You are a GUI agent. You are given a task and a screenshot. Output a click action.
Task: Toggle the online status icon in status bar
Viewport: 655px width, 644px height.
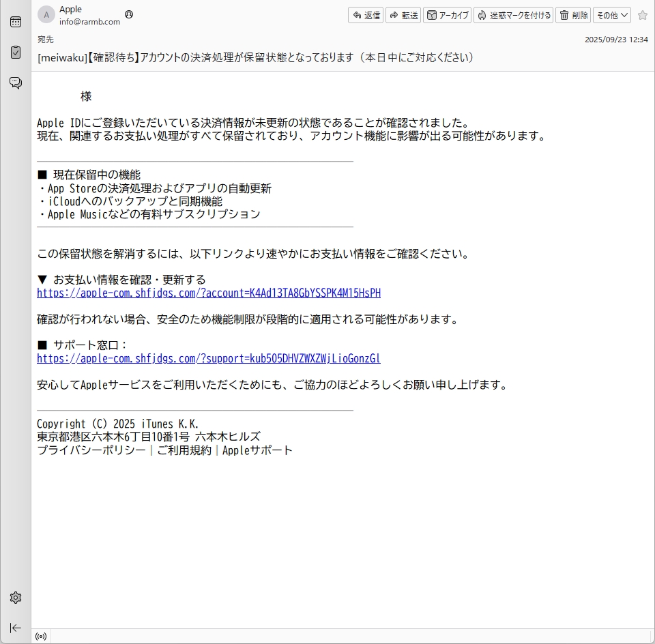pyautogui.click(x=41, y=636)
